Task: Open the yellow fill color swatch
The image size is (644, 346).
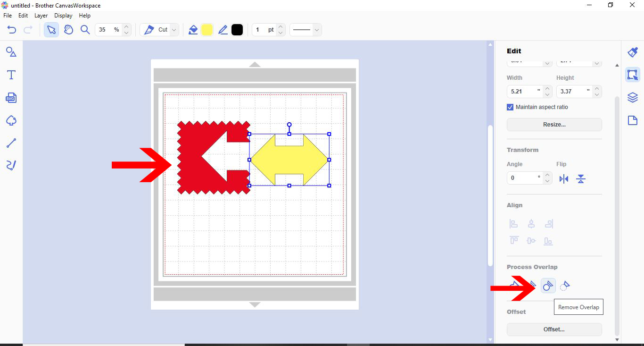Action: pyautogui.click(x=207, y=30)
